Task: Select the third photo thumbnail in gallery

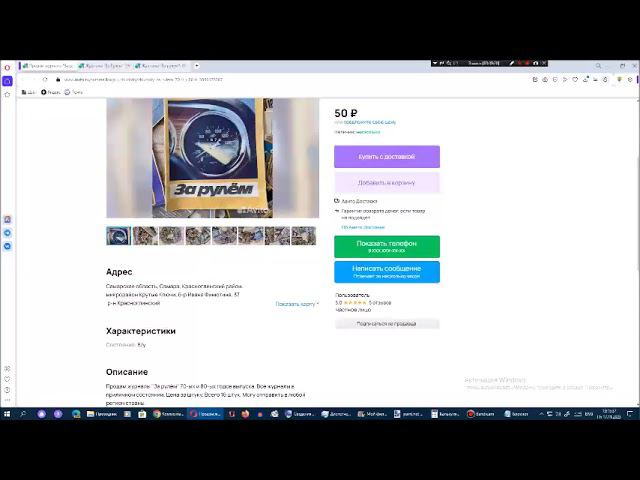Action: [171, 236]
